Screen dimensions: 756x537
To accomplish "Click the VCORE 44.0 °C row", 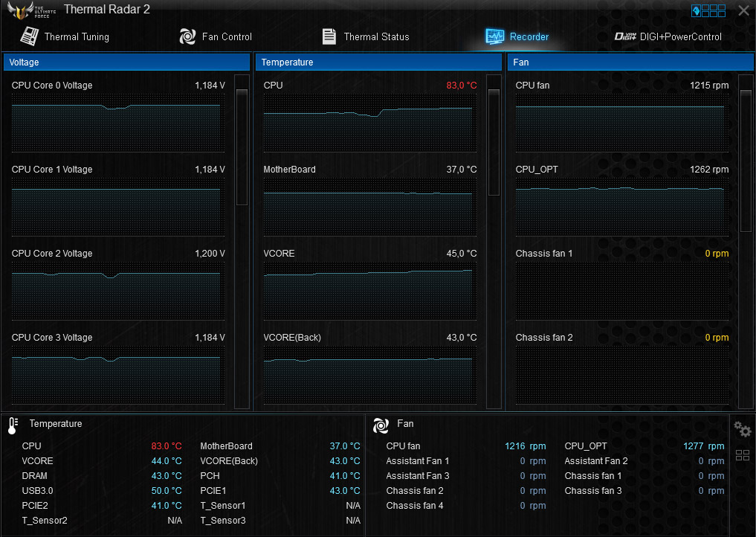I will [102, 461].
